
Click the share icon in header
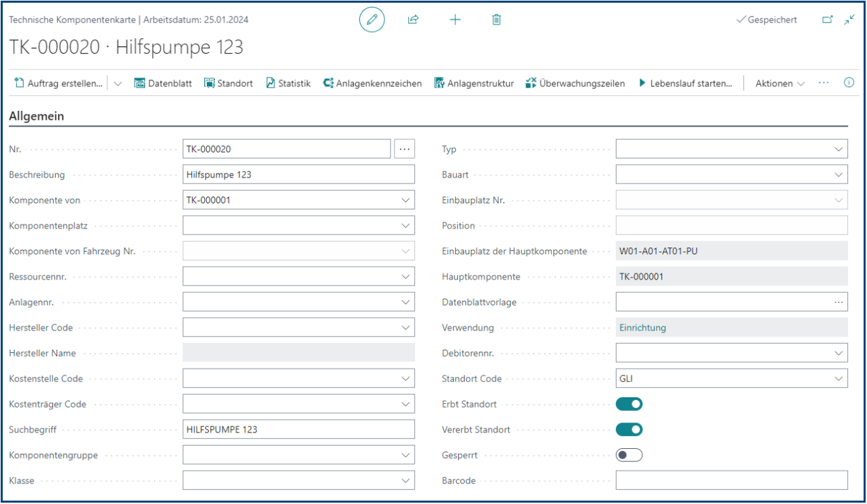[x=413, y=20]
